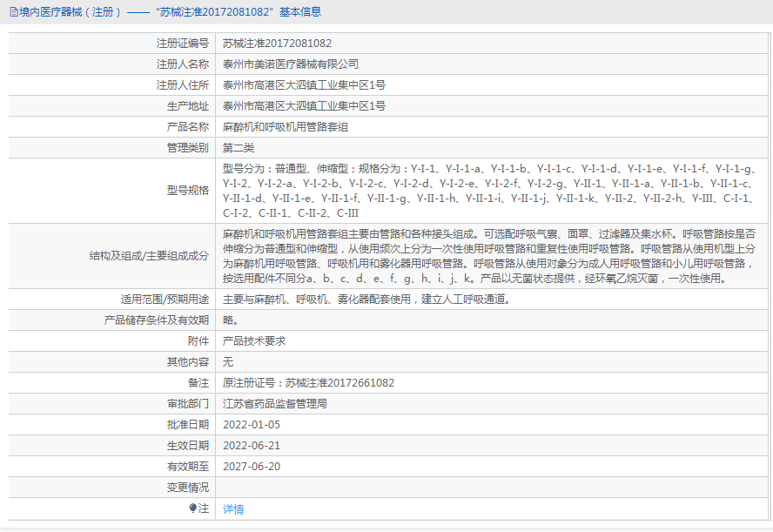773x532 pixels.
Task: Select the address value in the 注册人住所 row
Action: (304, 85)
